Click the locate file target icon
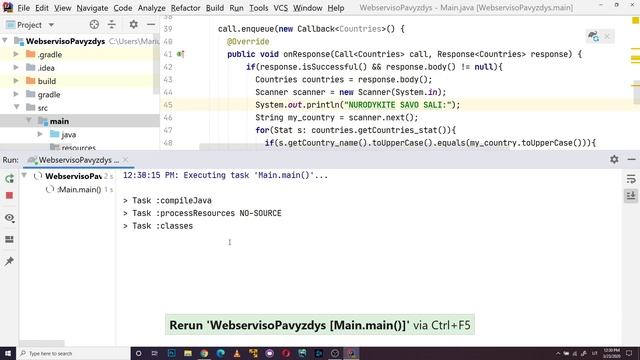The width and height of the screenshot is (640, 360). coord(94,24)
